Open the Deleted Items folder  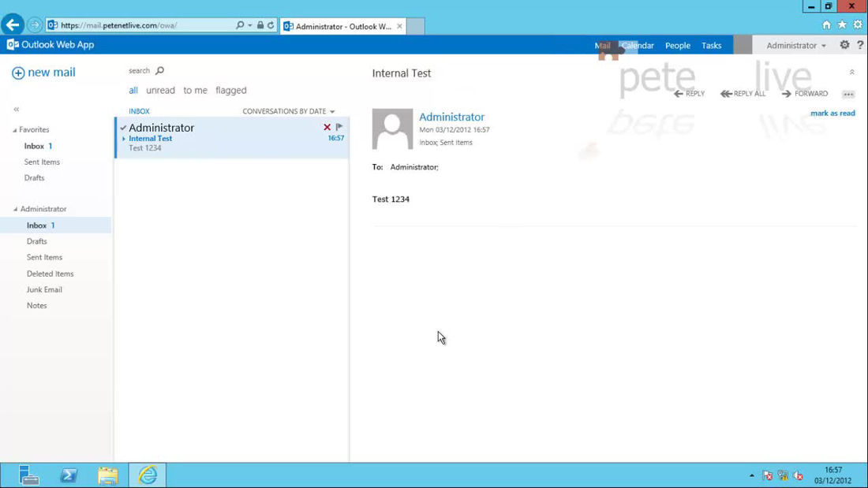click(50, 274)
